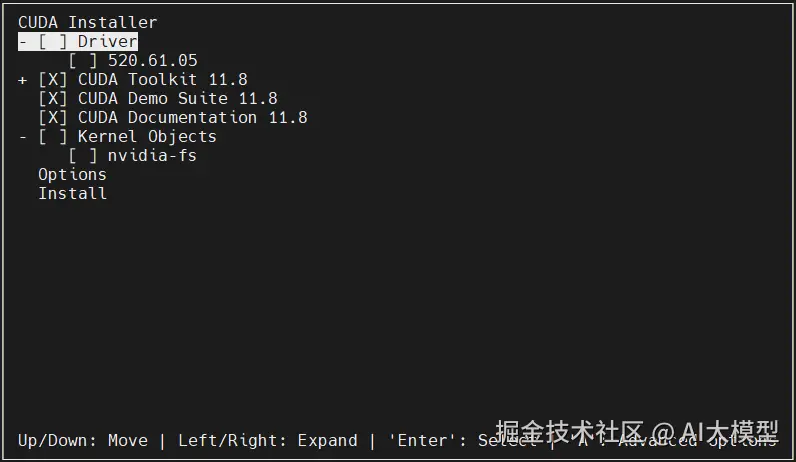Screen dimensions: 796x462
Task: Select the nvidia-fs label
Action: point(152,156)
